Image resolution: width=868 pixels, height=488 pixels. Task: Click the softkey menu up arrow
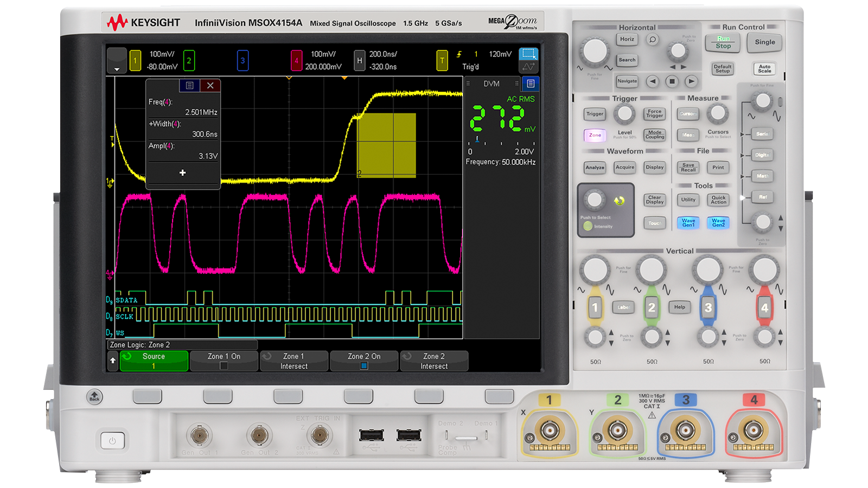[113, 361]
